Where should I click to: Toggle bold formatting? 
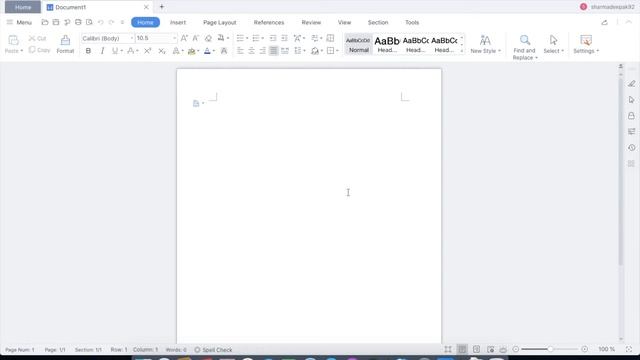pos(88,51)
